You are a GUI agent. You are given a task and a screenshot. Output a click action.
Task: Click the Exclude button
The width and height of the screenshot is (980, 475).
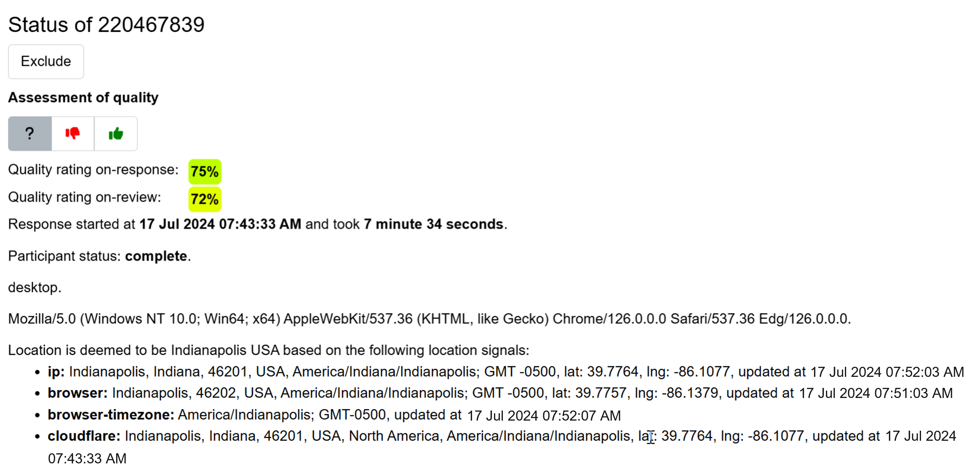46,62
